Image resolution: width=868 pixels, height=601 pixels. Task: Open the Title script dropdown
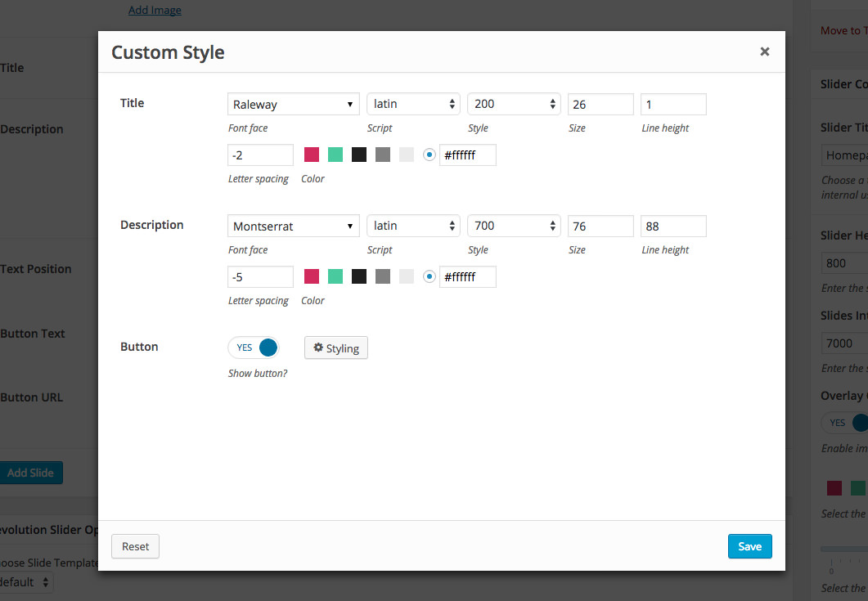click(413, 104)
